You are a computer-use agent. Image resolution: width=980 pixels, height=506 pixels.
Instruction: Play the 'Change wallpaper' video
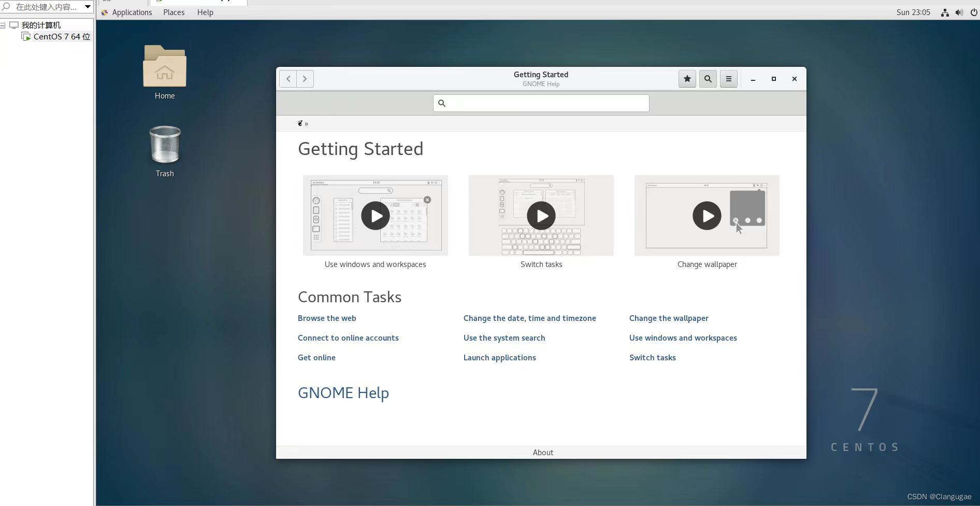pyautogui.click(x=707, y=216)
